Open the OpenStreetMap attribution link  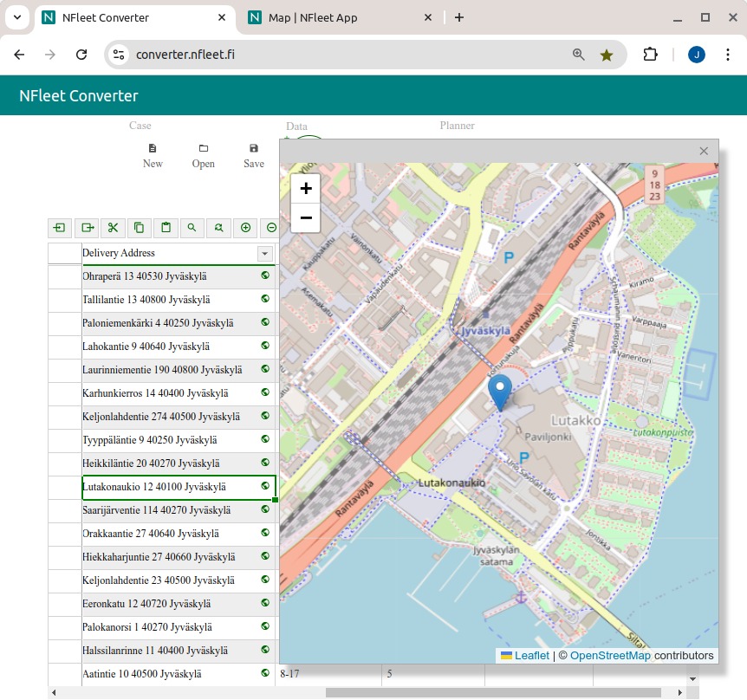(x=610, y=656)
